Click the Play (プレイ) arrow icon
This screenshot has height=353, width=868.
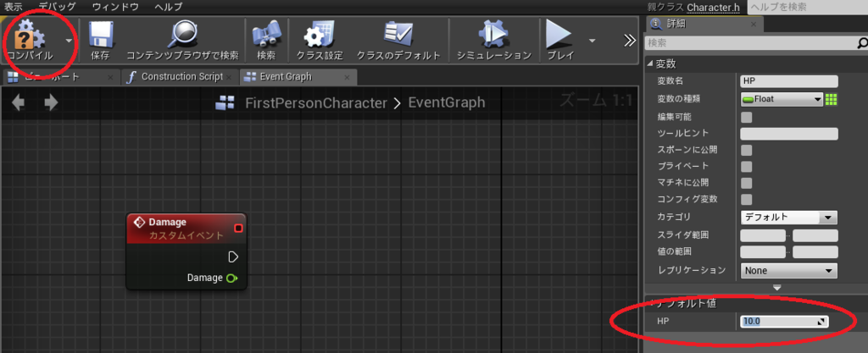(559, 34)
